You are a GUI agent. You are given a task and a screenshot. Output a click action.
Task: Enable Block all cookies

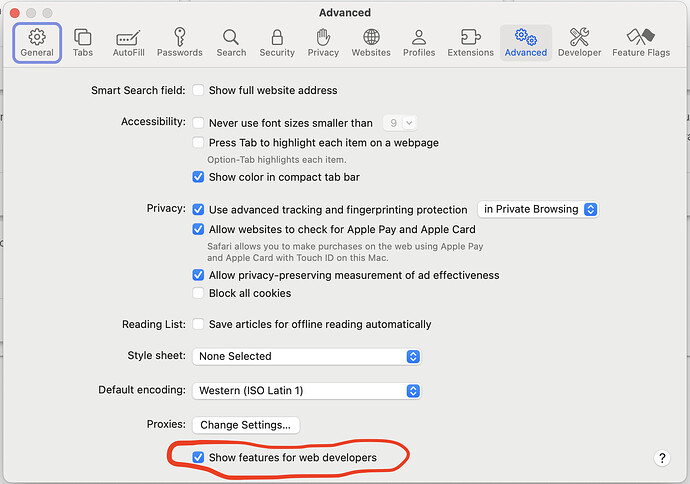coord(198,293)
